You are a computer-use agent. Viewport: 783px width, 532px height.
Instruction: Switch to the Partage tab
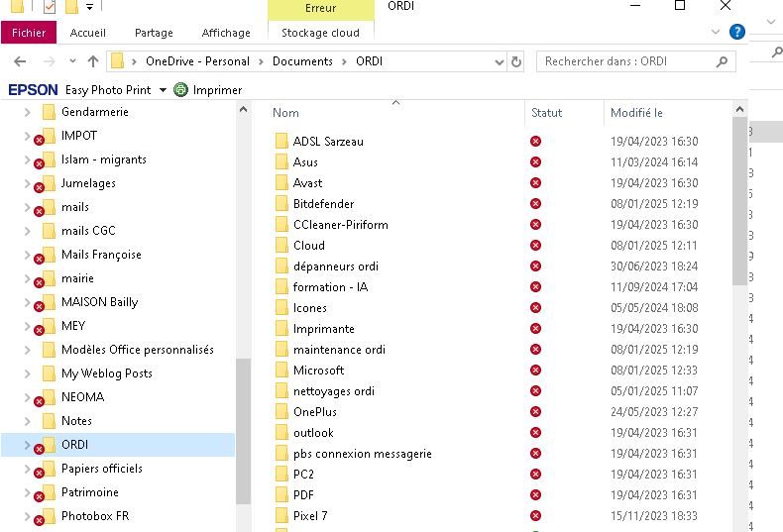[154, 33]
